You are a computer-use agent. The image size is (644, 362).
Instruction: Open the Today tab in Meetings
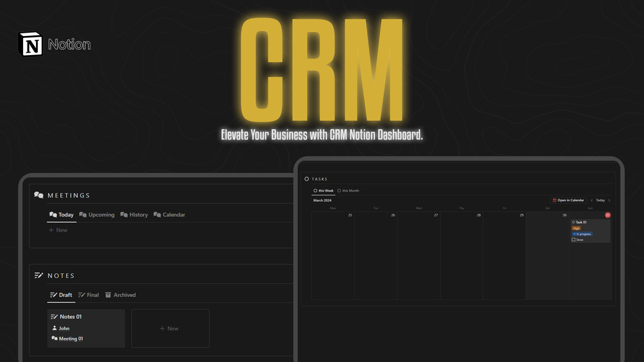pyautogui.click(x=62, y=215)
